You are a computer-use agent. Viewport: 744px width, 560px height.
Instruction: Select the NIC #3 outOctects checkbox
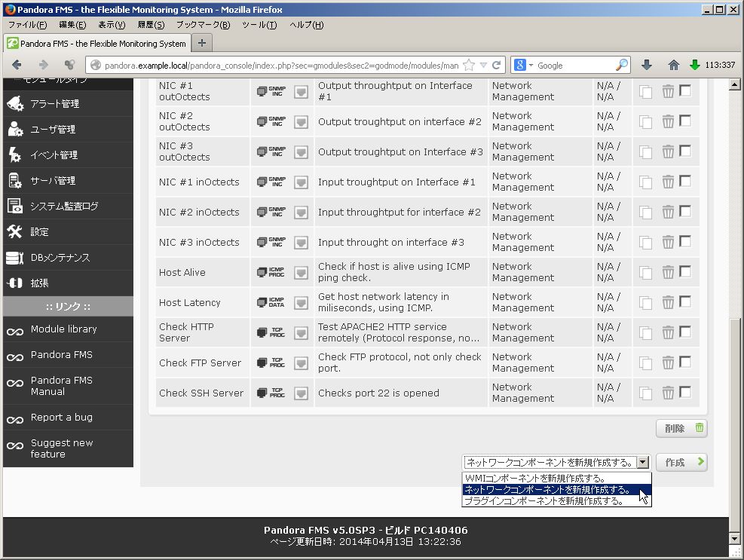(684, 151)
